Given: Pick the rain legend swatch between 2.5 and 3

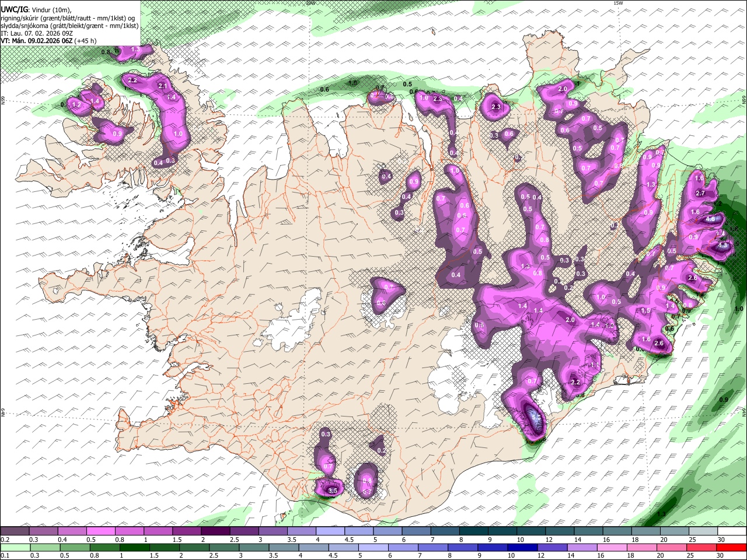Looking at the screenshot, I should click(x=224, y=547).
